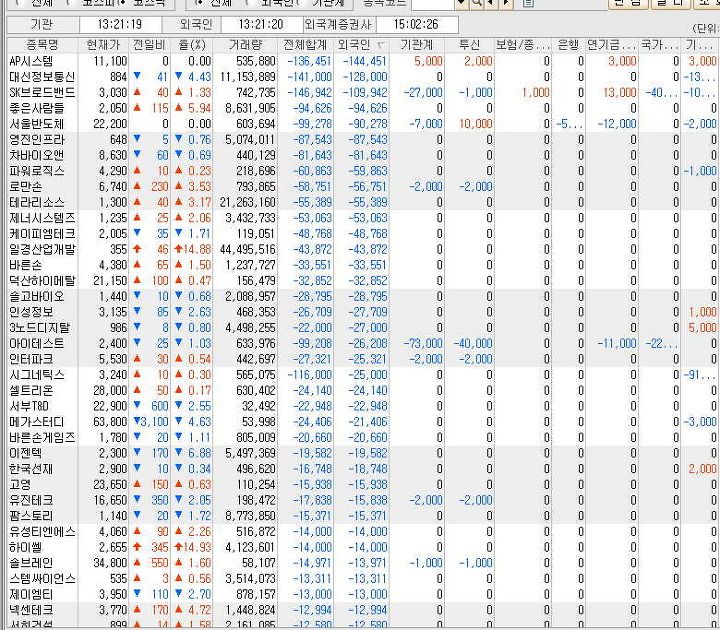This screenshot has height=630, width=720.
Task: Select the 제이엠티 row name
Action: pos(31,595)
